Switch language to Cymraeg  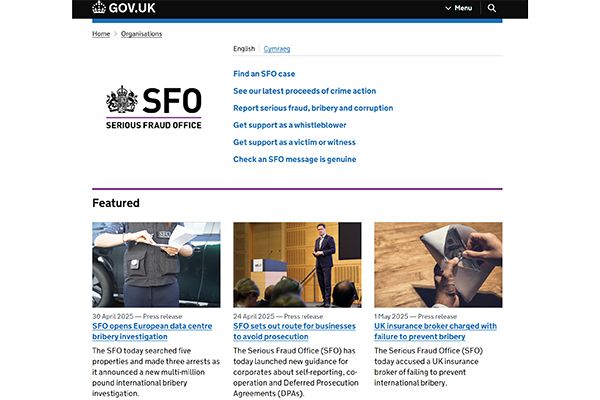pos(277,48)
